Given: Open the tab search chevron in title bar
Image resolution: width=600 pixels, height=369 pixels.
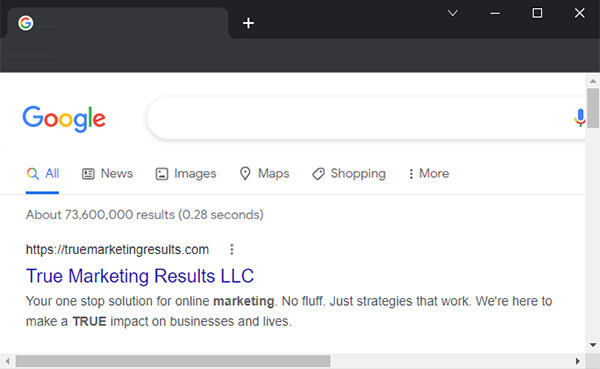Looking at the screenshot, I should [x=453, y=13].
